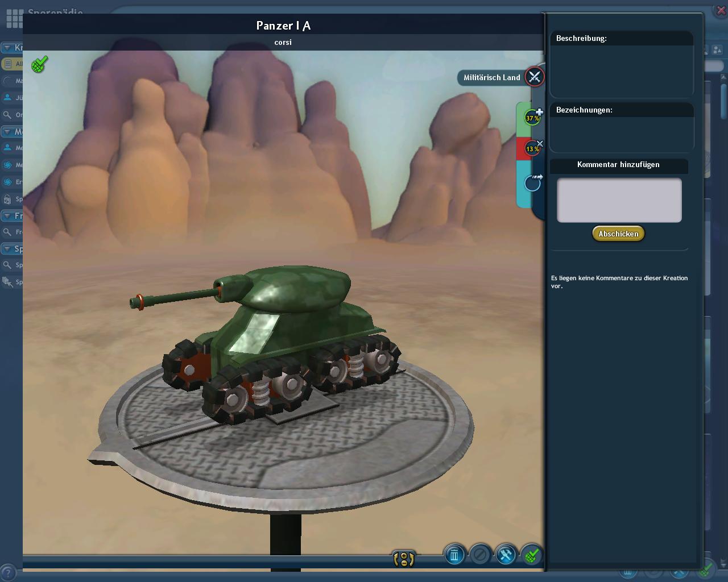This screenshot has height=582, width=728.
Task: Click the Sporepedia help question mark icon
Action: [x=7, y=573]
